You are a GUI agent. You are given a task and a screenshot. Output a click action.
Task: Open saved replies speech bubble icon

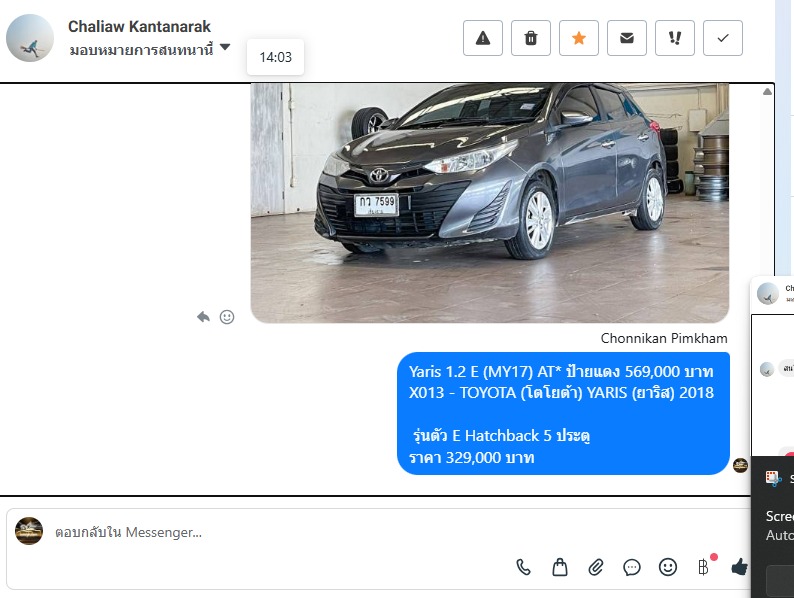pos(632,567)
